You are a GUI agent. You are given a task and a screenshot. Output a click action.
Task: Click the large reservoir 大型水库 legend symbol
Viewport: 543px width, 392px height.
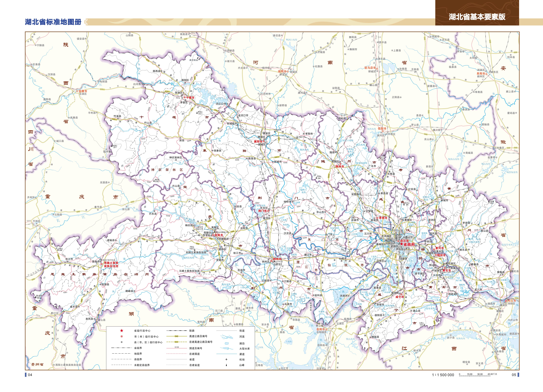tap(226, 348)
